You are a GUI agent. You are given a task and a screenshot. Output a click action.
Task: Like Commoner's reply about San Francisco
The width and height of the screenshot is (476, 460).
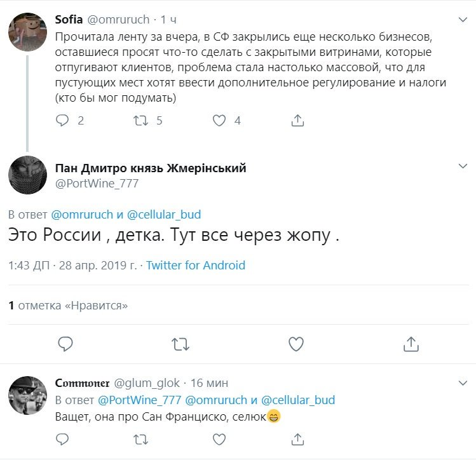point(219,439)
